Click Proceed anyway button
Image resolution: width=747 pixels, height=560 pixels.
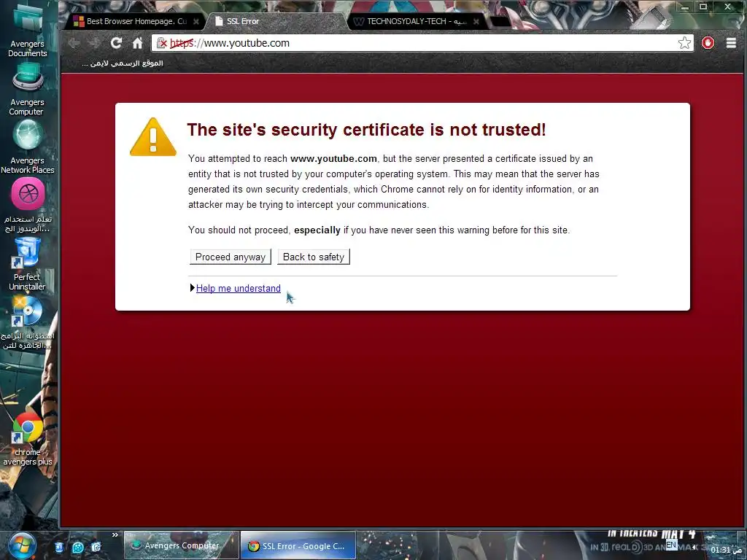231,257
